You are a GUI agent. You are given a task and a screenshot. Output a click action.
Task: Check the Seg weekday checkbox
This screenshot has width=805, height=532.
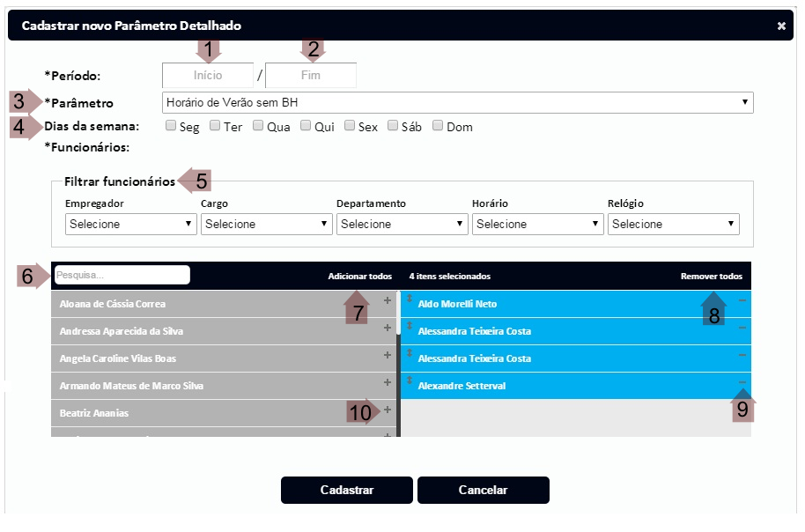tap(171, 126)
